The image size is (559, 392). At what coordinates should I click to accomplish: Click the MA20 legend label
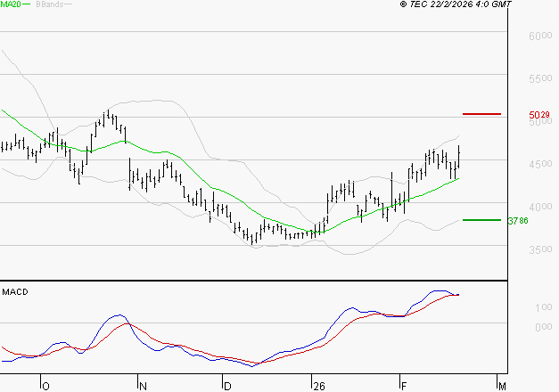click(11, 4)
